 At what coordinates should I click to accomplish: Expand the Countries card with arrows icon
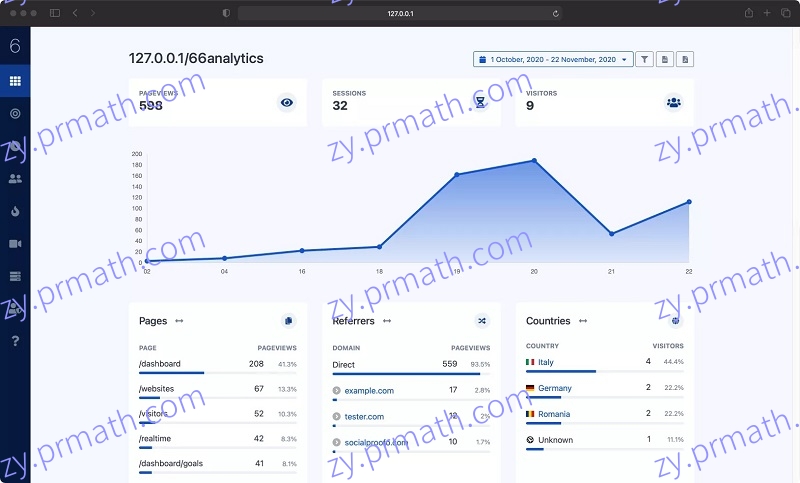coord(583,321)
